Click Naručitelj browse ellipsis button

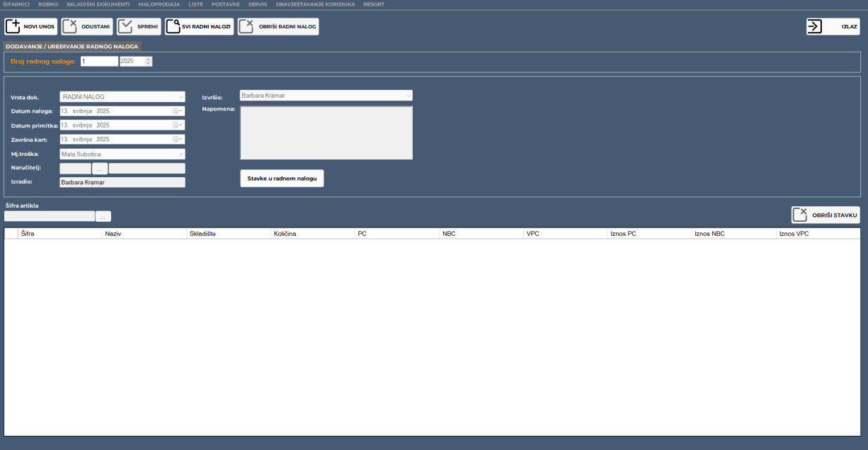(x=100, y=169)
